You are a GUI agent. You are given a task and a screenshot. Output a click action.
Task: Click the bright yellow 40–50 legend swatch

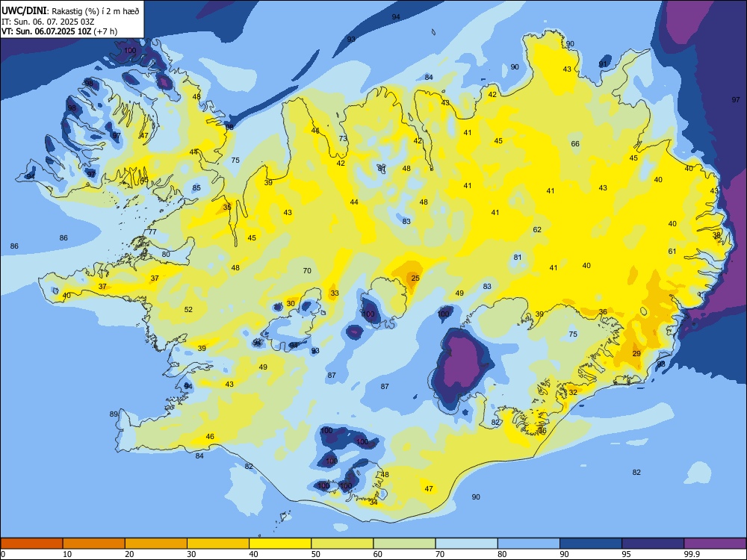tap(280, 544)
